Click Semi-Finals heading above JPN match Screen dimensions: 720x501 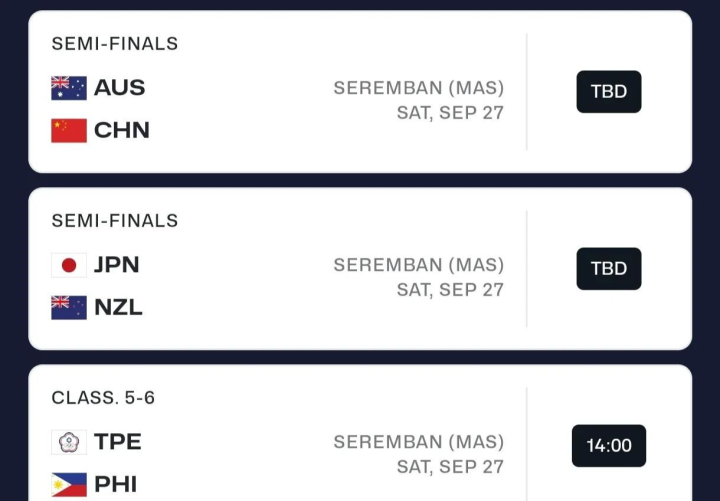pos(115,221)
